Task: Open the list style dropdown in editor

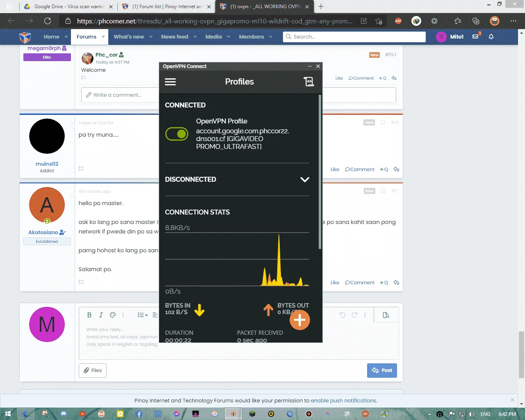Action: point(143,315)
